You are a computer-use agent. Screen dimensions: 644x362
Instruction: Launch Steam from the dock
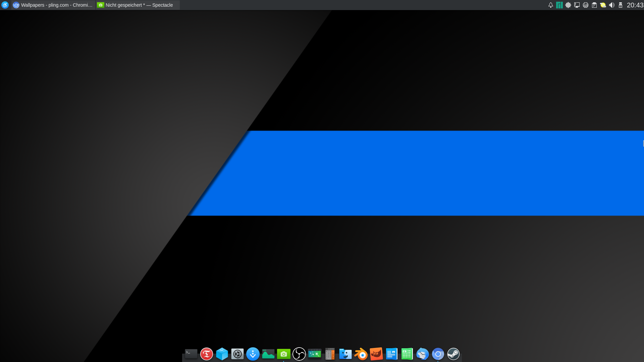coord(453,354)
